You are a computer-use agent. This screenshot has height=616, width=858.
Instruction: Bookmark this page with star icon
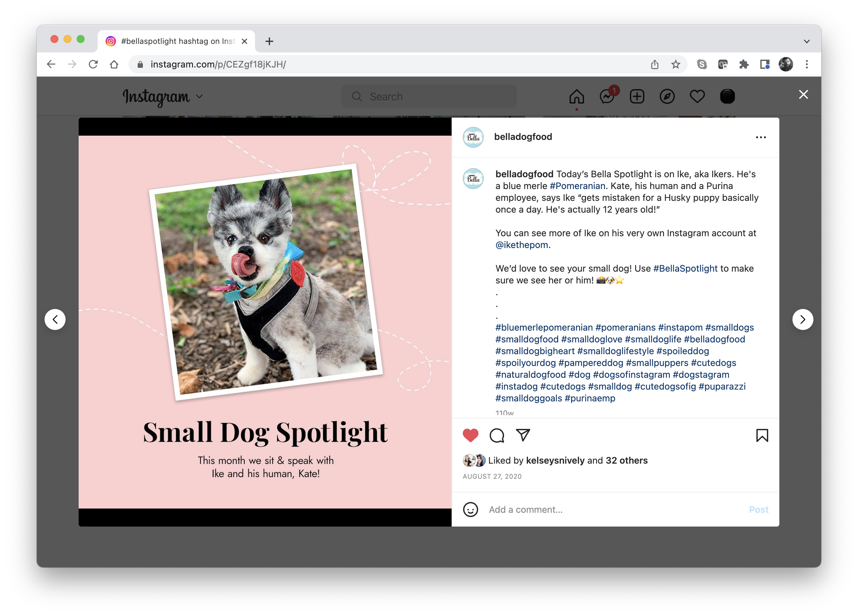coord(676,64)
